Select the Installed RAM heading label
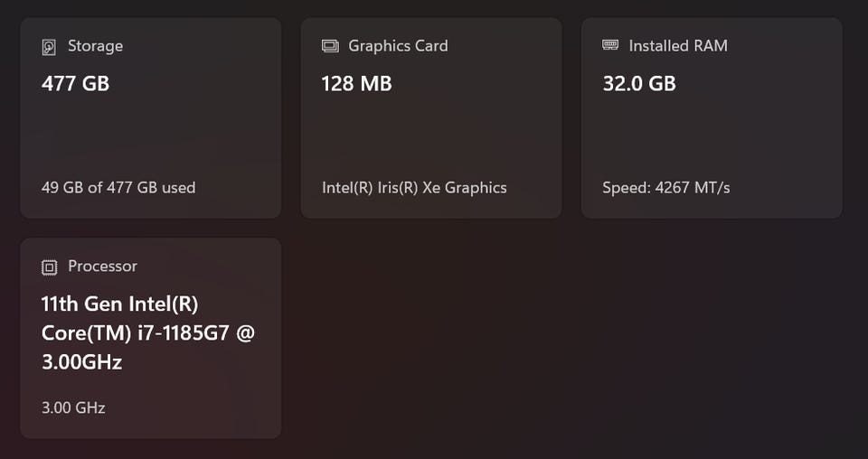Screen dimensions: 868x459 point(678,46)
